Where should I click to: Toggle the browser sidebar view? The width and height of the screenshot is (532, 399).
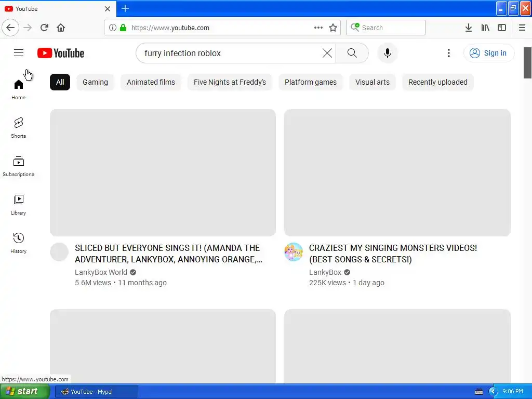pyautogui.click(x=502, y=28)
